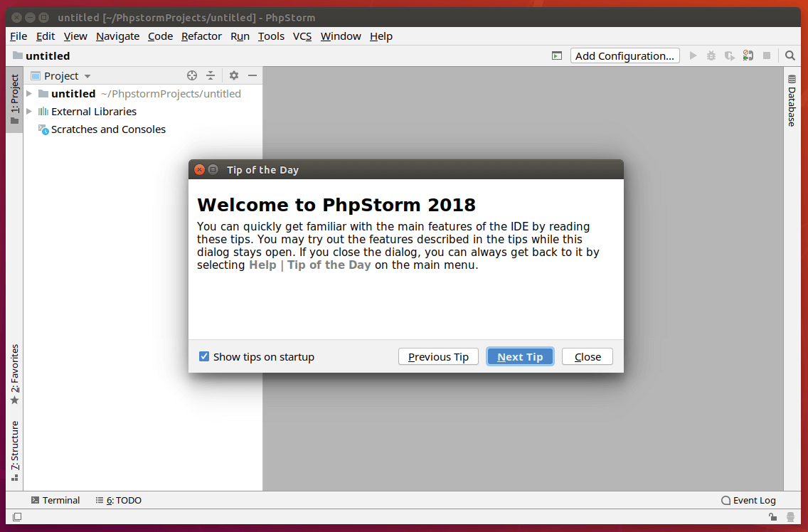
Task: Open Project panel gear settings
Action: pyautogui.click(x=234, y=75)
